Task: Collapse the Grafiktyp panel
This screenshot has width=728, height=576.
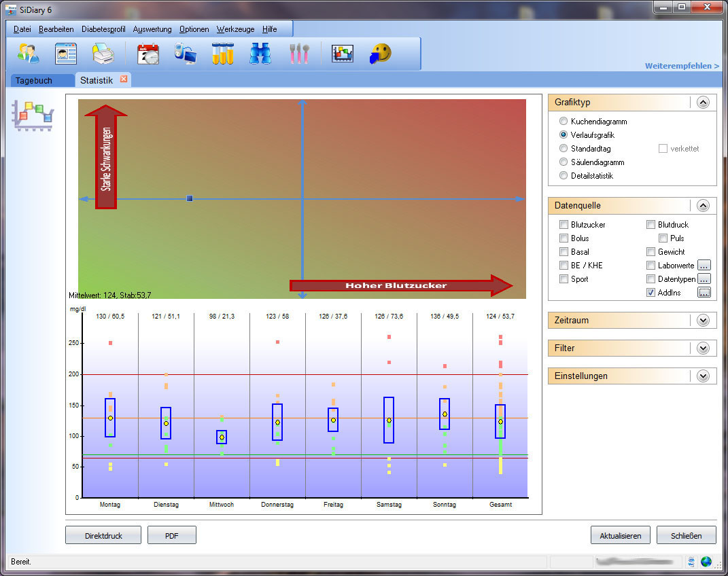Action: click(703, 103)
